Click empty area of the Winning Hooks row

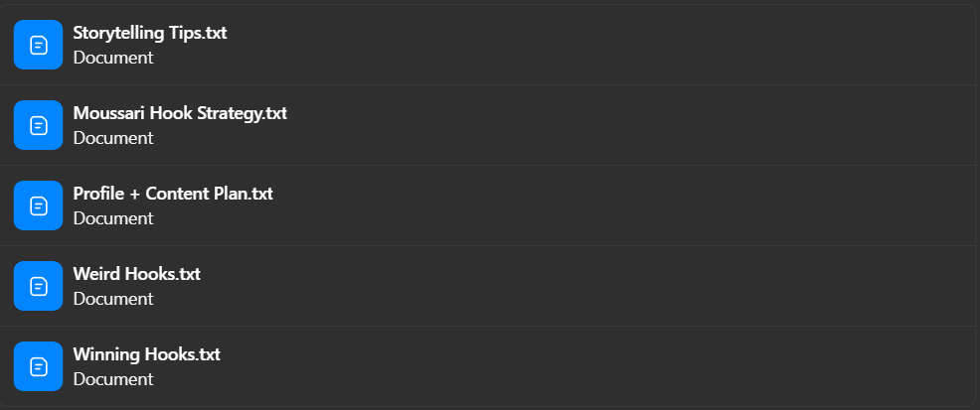click(x=596, y=366)
